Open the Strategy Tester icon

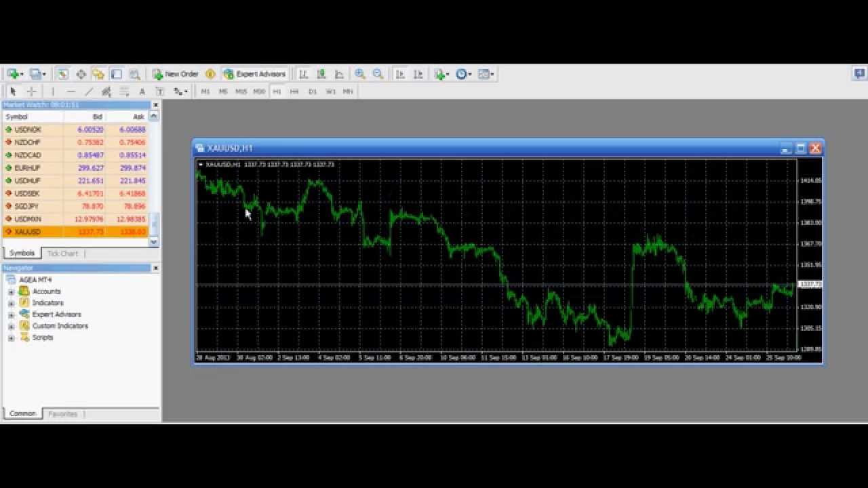[135, 74]
